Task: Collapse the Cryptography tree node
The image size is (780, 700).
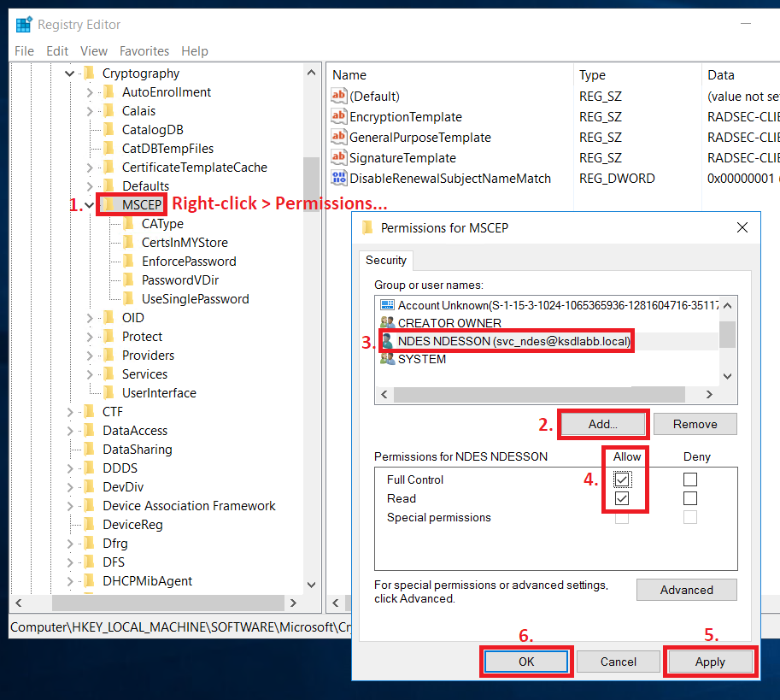Action: [x=70, y=73]
